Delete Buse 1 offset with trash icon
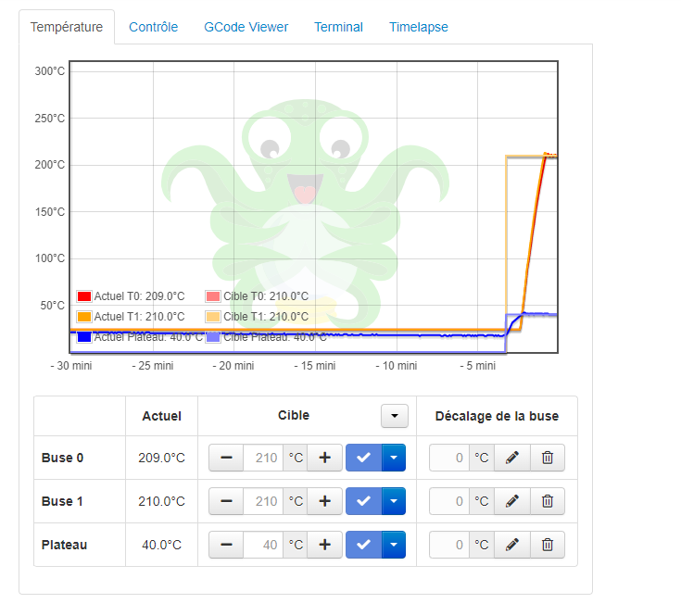 tap(548, 501)
